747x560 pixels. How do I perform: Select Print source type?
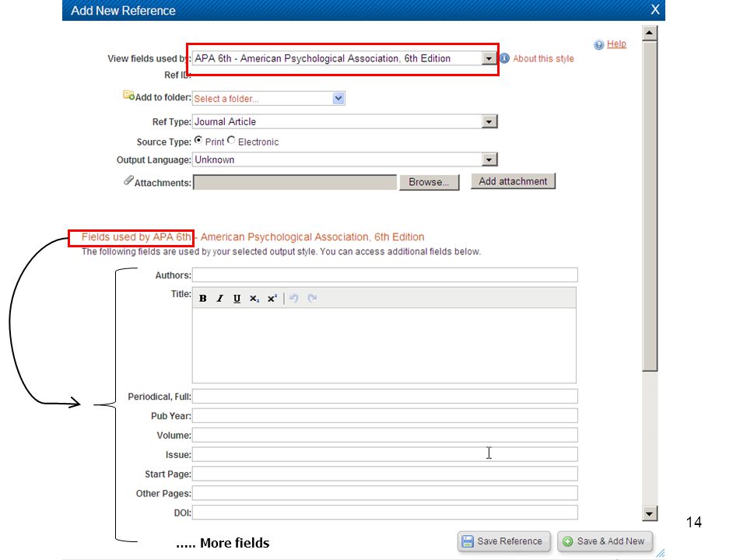198,140
